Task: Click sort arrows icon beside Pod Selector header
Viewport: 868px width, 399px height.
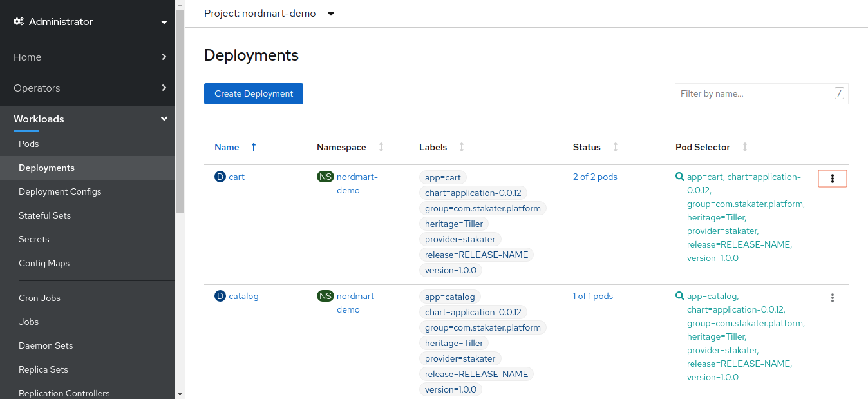Action: pos(745,147)
